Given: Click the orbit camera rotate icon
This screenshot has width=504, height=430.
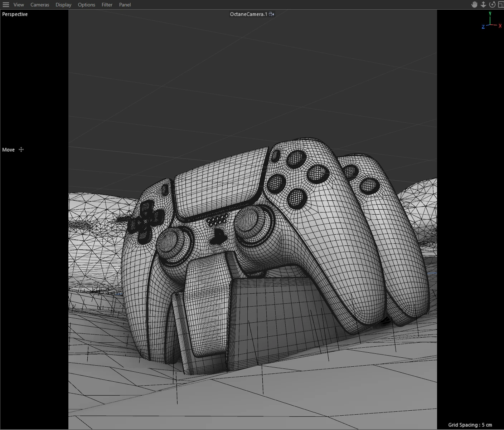Looking at the screenshot, I should pos(493,4).
